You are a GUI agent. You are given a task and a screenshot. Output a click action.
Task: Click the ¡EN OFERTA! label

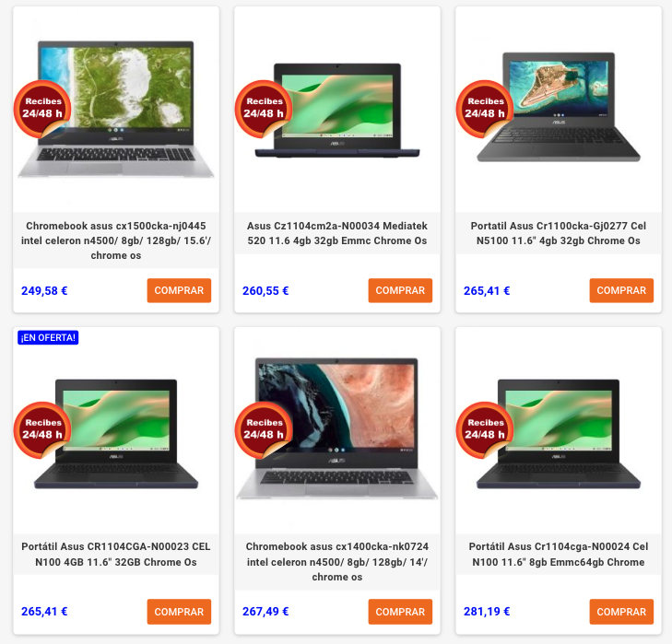(48, 337)
